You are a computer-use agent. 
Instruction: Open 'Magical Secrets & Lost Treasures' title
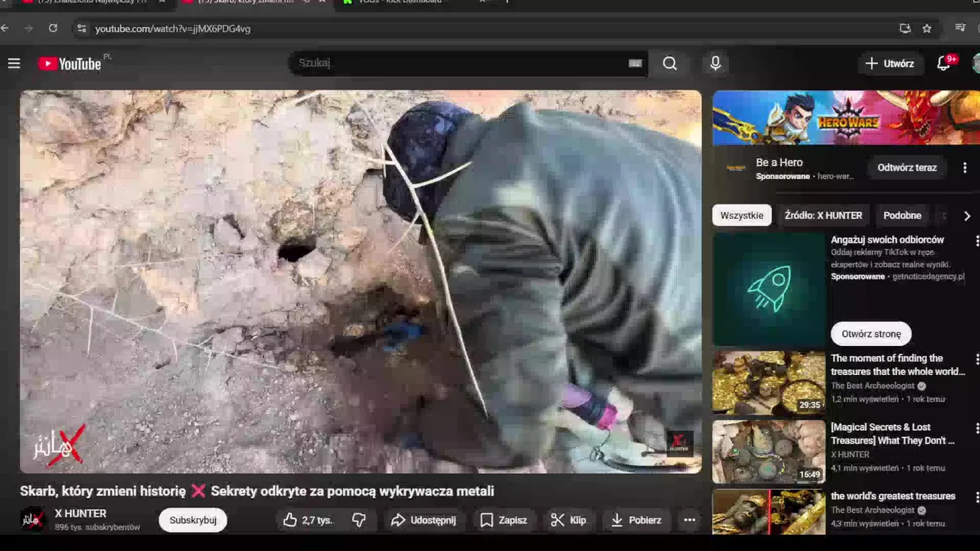893,434
